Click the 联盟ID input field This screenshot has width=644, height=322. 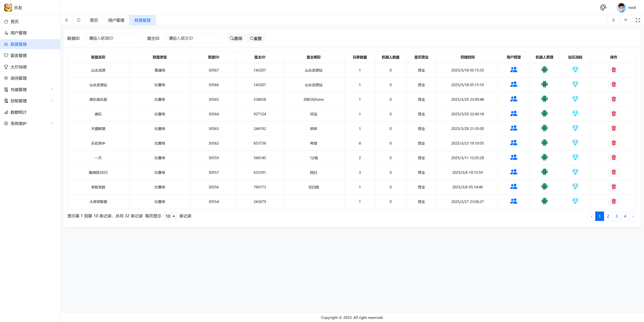tap(114, 38)
